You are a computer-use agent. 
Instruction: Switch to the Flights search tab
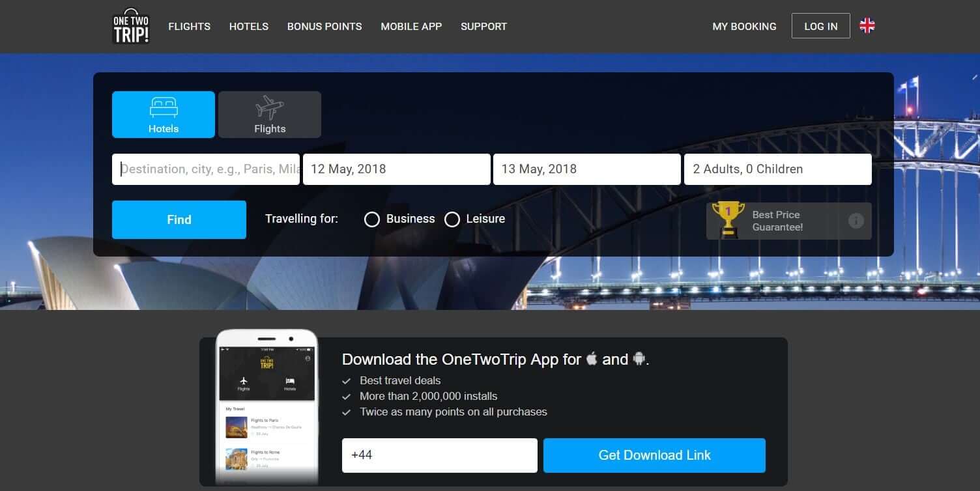click(270, 115)
